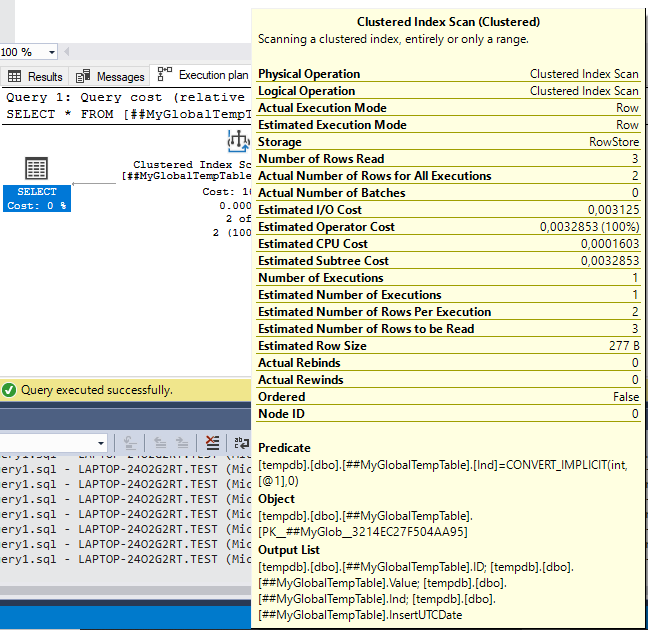Click the Estimated Row Size value 277 B
The image size is (648, 630).
[624, 346]
